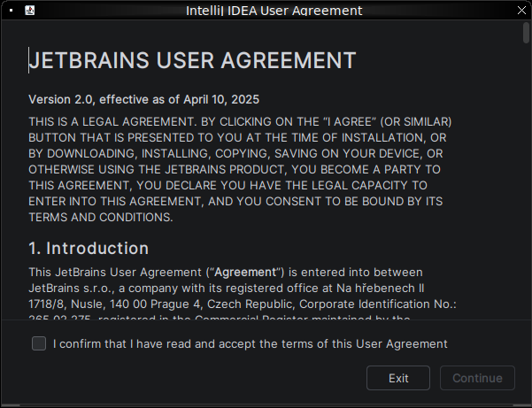532x408 pixels.
Task: Click the window title "IntelliJ IDEA User Agreement"
Action: 274,11
